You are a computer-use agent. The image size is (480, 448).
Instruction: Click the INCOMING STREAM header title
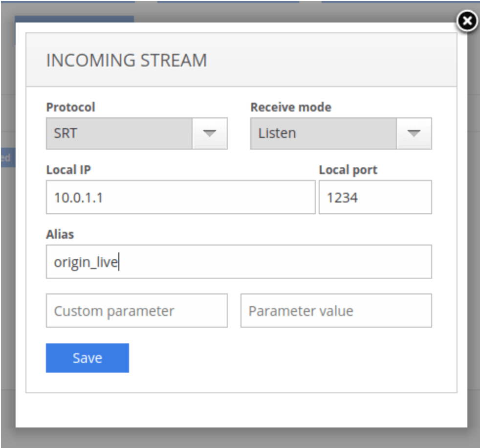coord(126,60)
